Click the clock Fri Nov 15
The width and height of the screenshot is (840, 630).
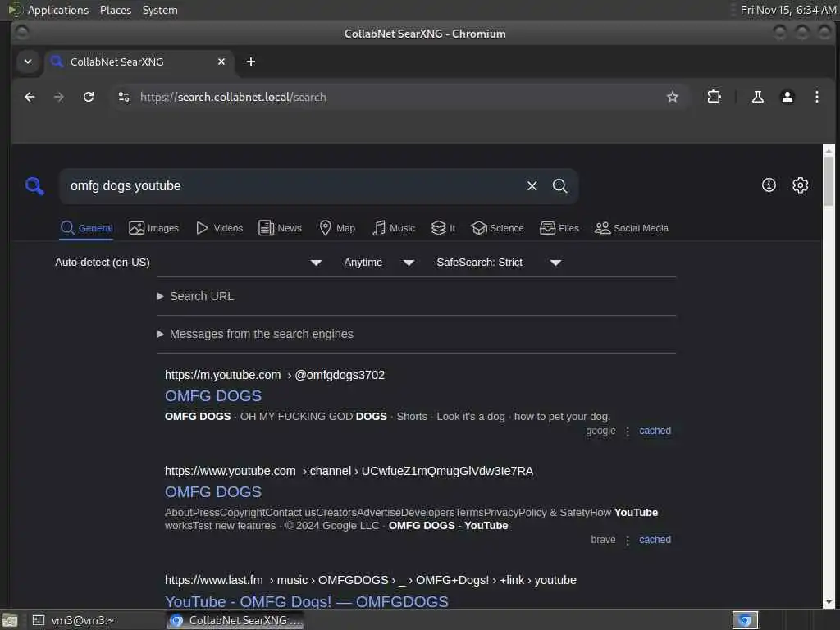pos(787,10)
